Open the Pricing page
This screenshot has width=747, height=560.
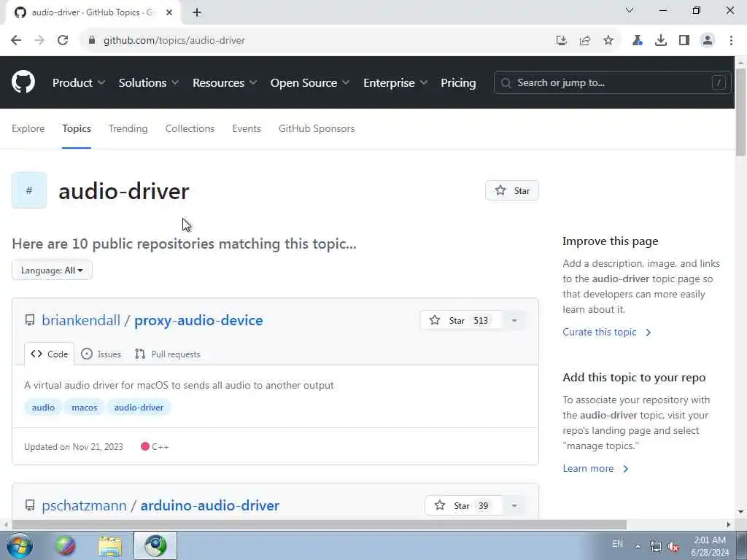458,83
